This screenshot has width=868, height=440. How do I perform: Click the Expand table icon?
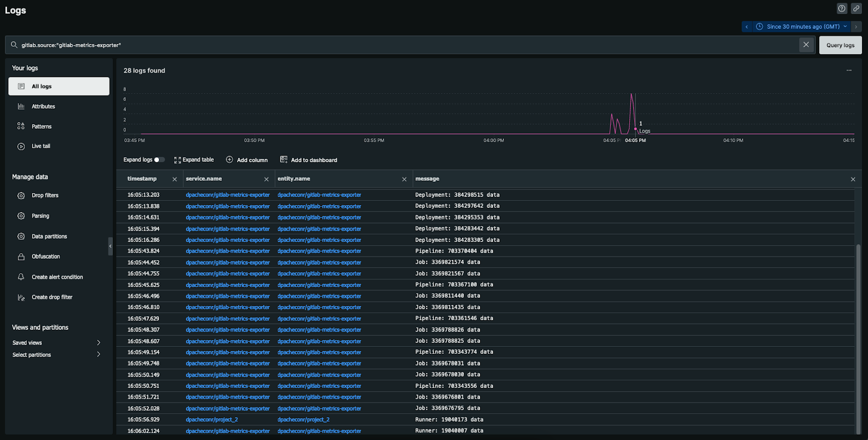pyautogui.click(x=177, y=160)
